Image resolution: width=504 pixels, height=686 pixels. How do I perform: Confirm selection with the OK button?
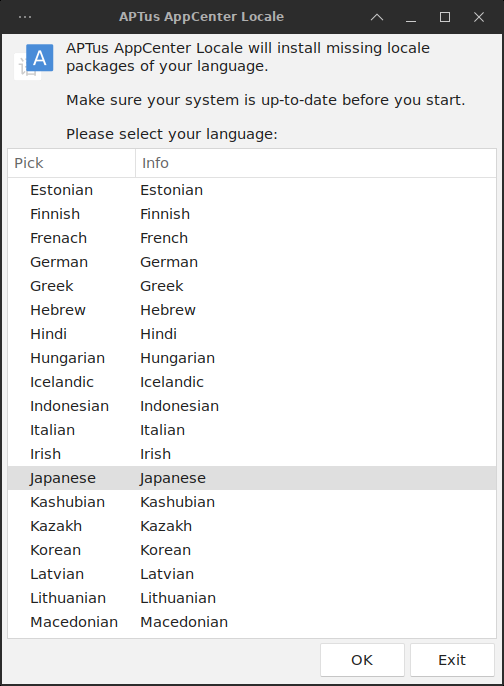click(362, 660)
